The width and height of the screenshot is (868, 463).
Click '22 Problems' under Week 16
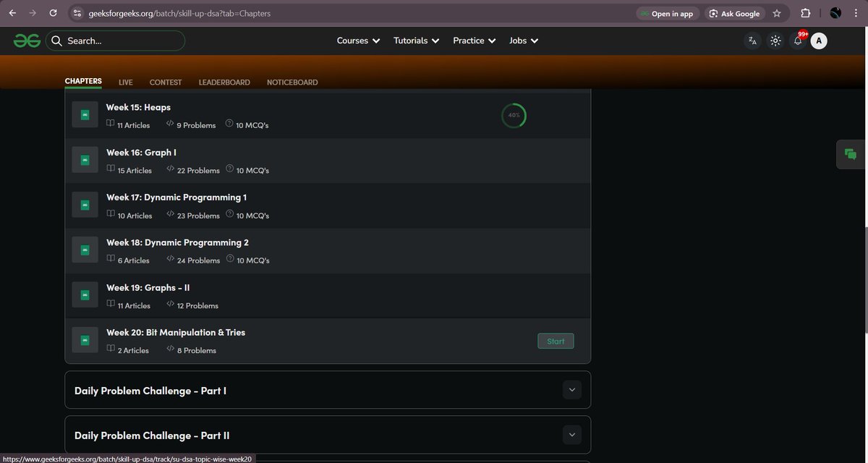point(198,171)
